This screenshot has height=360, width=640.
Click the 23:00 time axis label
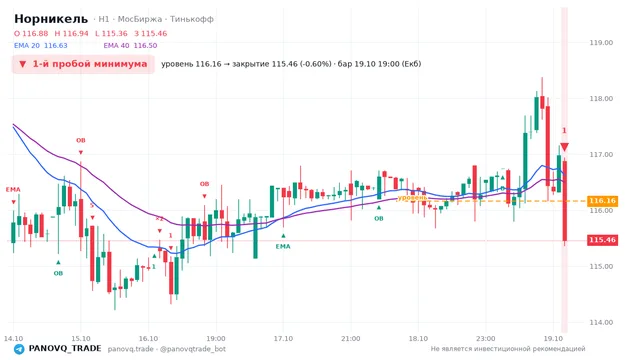click(485, 338)
